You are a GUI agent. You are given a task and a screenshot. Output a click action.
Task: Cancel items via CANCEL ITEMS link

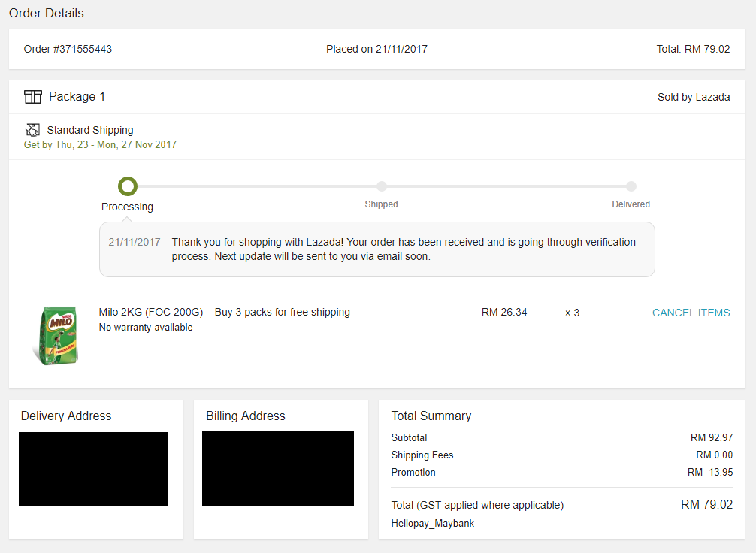pyautogui.click(x=691, y=313)
